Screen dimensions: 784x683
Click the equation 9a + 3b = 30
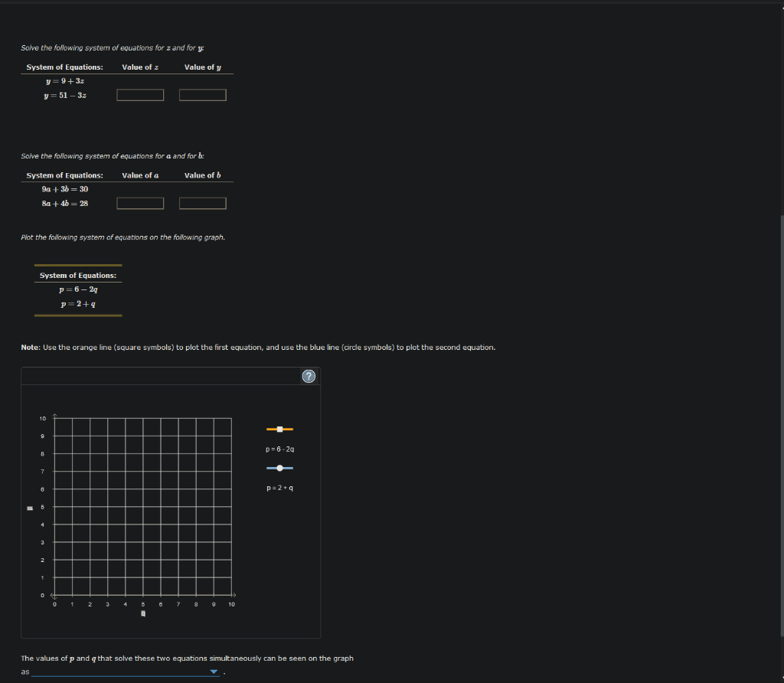65,189
